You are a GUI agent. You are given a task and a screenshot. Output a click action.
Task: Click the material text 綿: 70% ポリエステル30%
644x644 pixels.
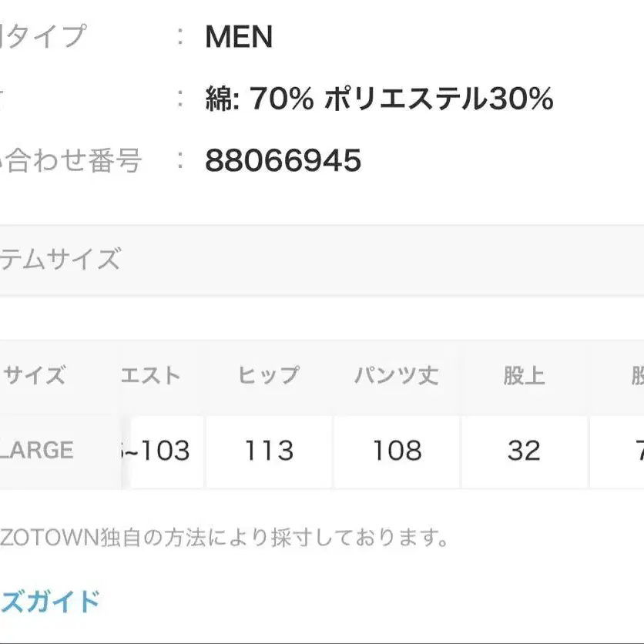pyautogui.click(x=379, y=99)
